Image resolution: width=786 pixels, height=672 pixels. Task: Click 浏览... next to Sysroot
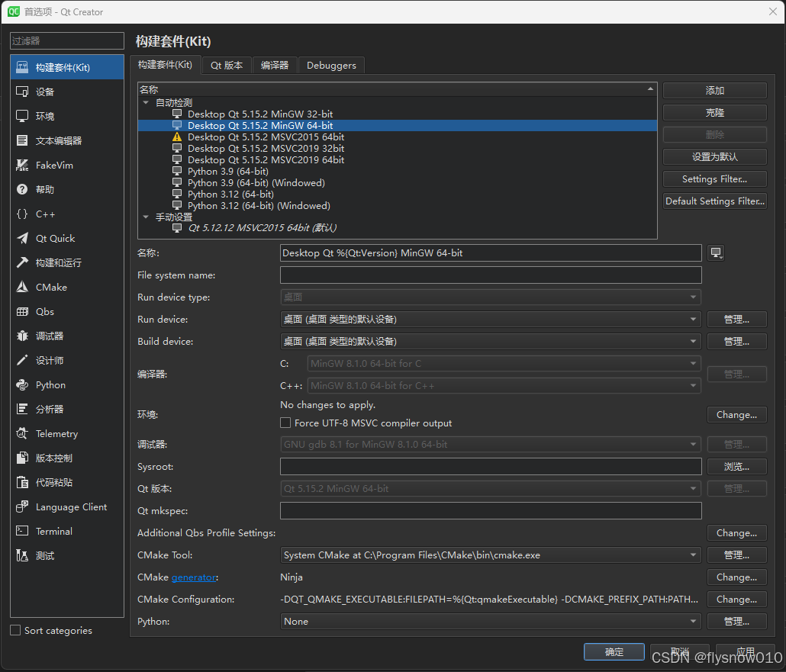pyautogui.click(x=737, y=467)
